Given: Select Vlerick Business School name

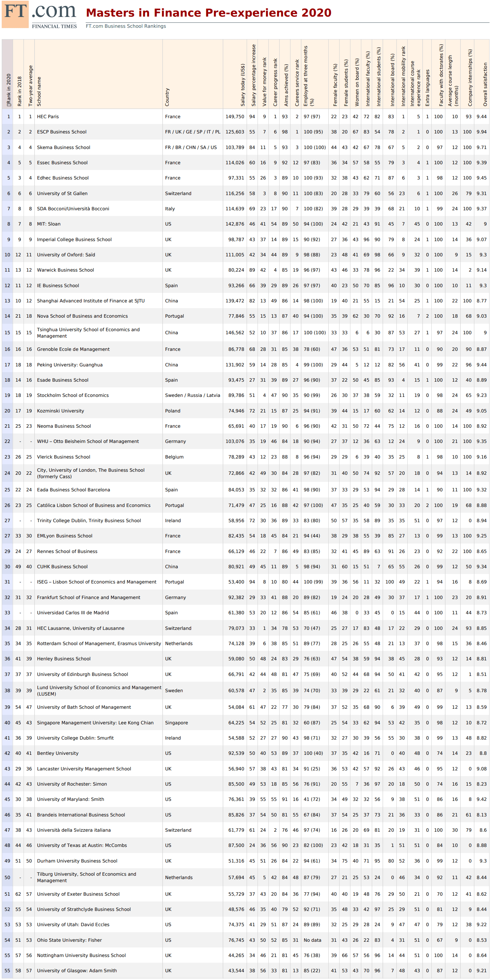Looking at the screenshot, I should pyautogui.click(x=64, y=457).
